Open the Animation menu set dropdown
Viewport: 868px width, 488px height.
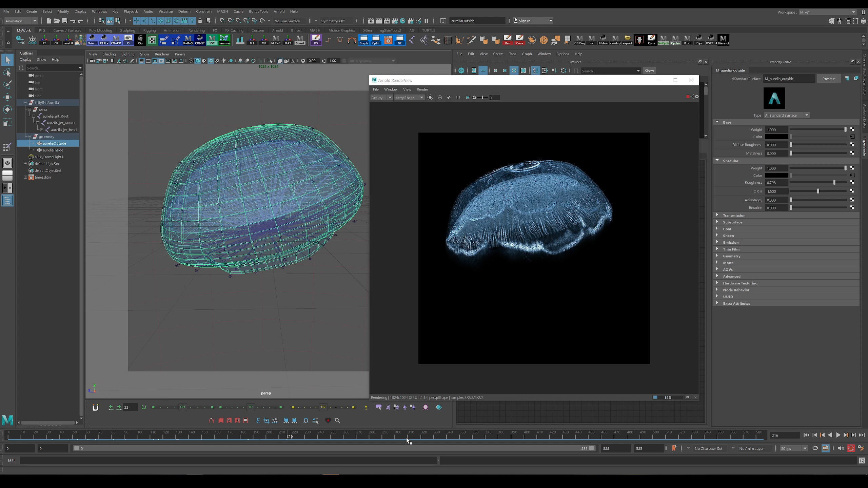tap(21, 21)
